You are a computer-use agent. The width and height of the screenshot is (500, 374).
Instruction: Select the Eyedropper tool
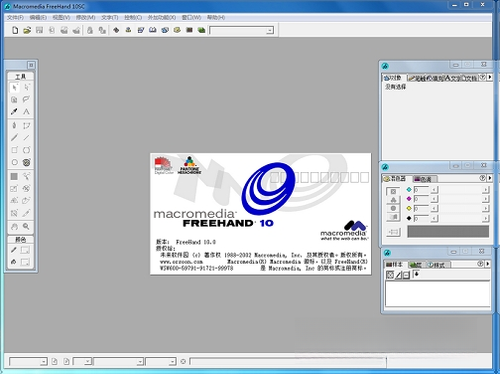tap(14, 112)
